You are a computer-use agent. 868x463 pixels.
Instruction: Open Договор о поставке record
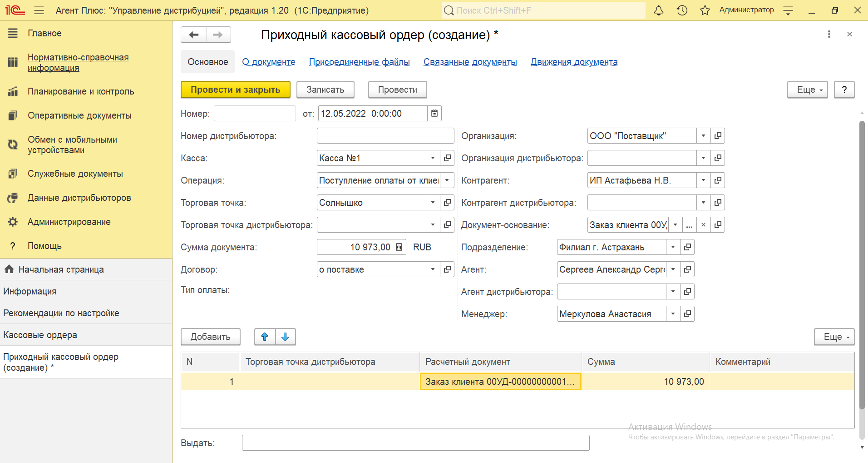tap(447, 269)
